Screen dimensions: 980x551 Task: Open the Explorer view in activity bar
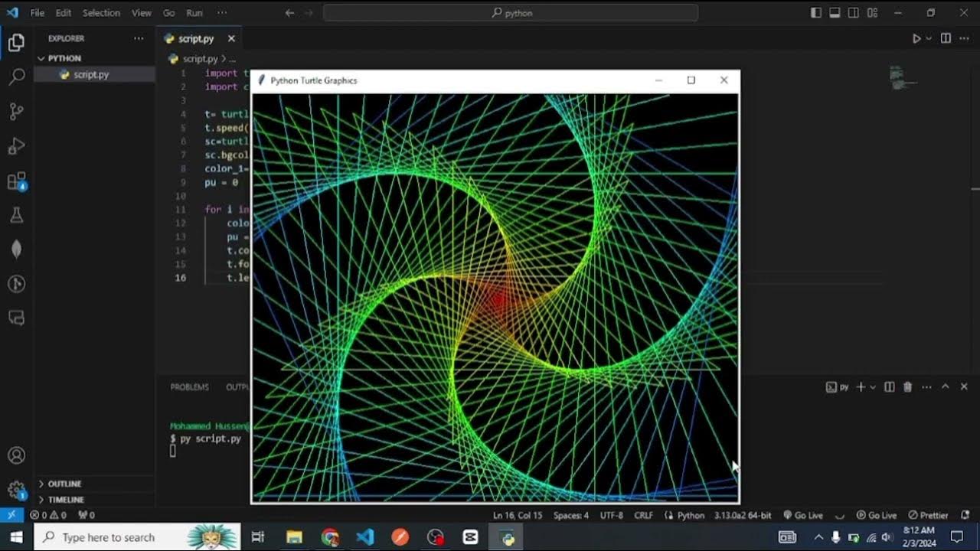click(x=16, y=43)
